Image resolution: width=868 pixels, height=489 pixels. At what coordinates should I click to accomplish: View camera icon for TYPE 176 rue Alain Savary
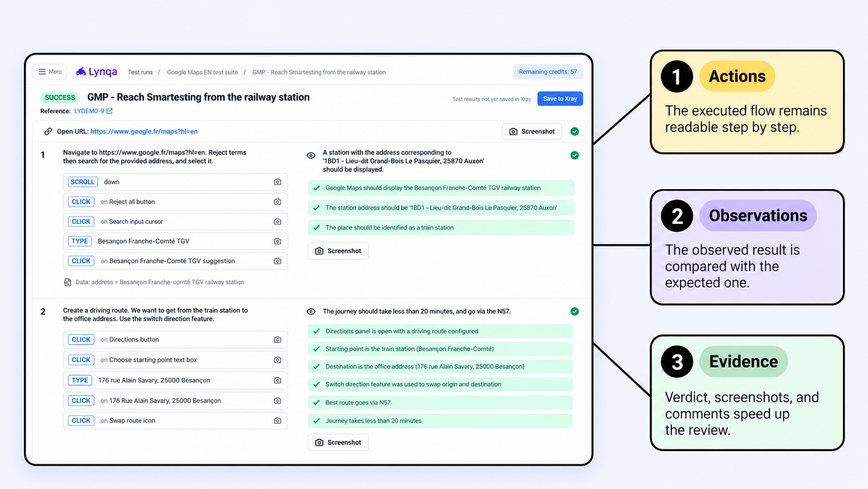pos(278,380)
